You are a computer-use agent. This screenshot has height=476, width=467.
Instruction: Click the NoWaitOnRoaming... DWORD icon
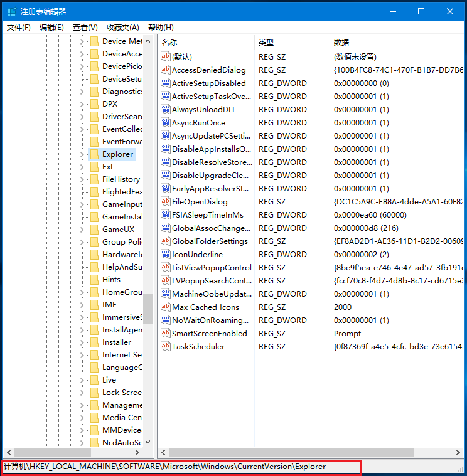tap(166, 320)
